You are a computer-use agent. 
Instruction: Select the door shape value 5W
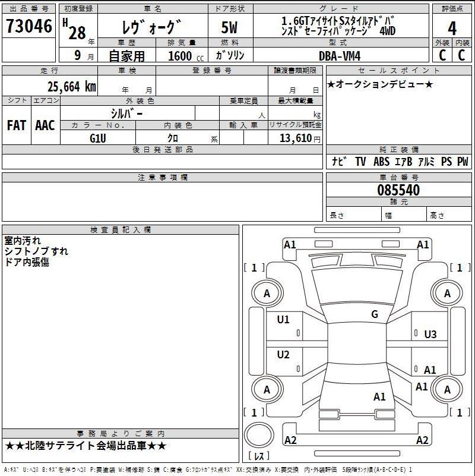[x=229, y=27]
